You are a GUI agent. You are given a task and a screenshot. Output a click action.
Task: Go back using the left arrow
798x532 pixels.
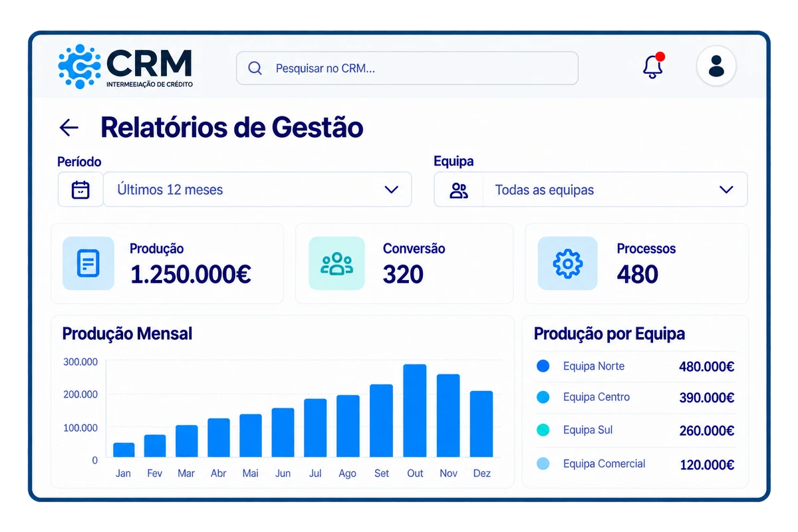[x=69, y=128]
